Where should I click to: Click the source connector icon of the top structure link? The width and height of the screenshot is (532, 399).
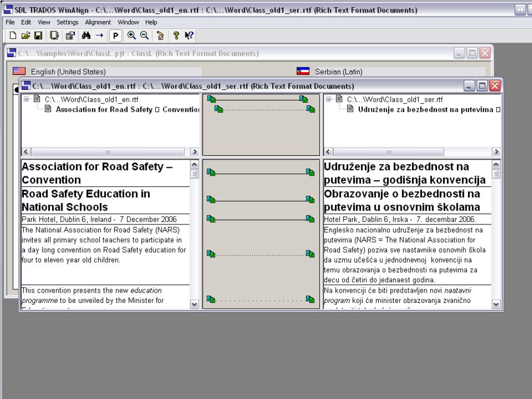[211, 99]
